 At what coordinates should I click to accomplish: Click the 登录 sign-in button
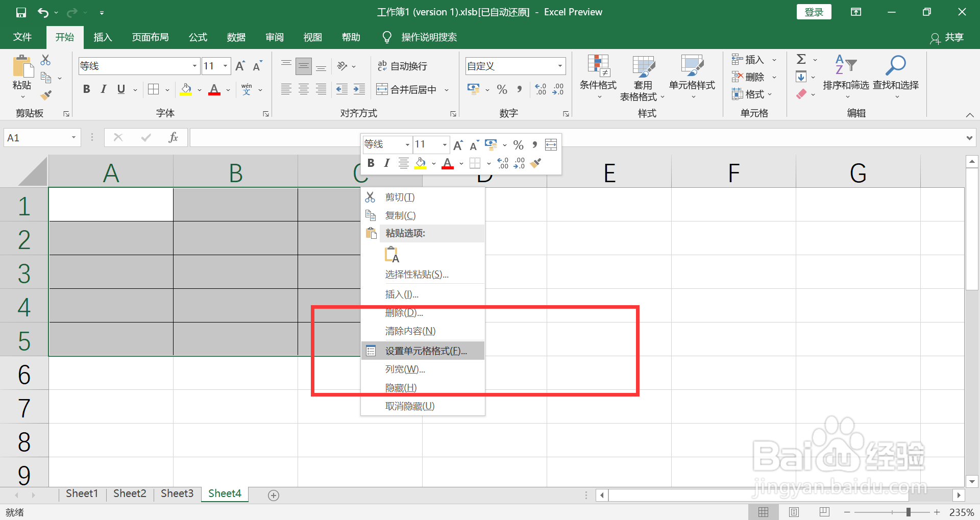pos(814,12)
